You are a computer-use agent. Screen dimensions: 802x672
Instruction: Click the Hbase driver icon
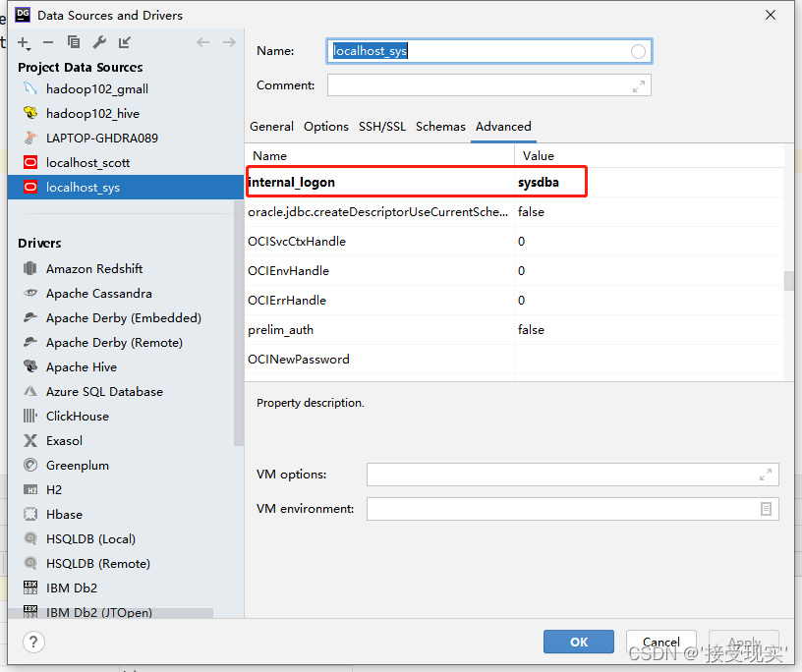pyautogui.click(x=30, y=514)
